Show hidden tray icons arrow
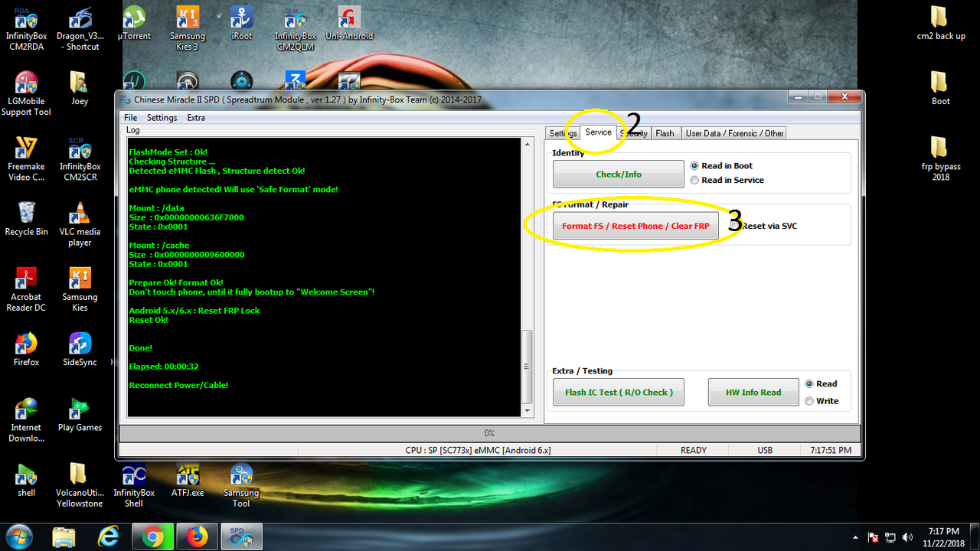 point(855,537)
